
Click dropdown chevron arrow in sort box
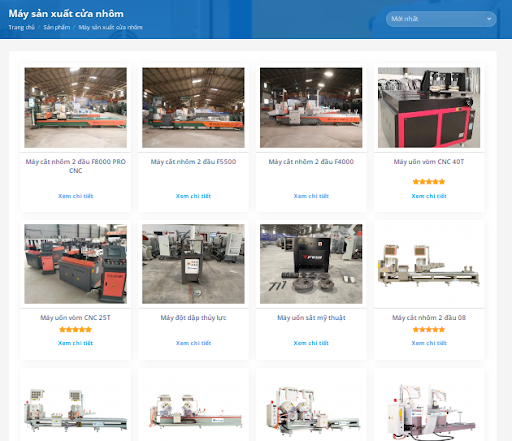[489, 19]
